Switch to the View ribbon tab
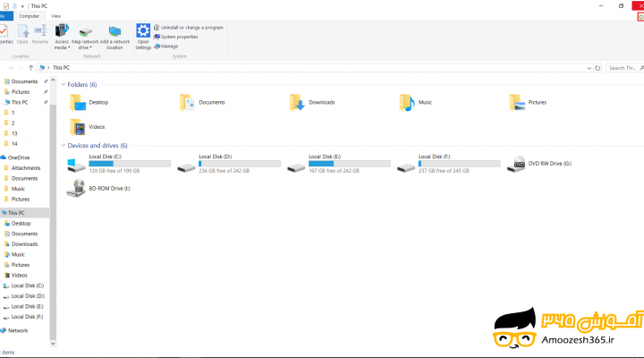Image resolution: width=644 pixels, height=358 pixels. tap(55, 16)
